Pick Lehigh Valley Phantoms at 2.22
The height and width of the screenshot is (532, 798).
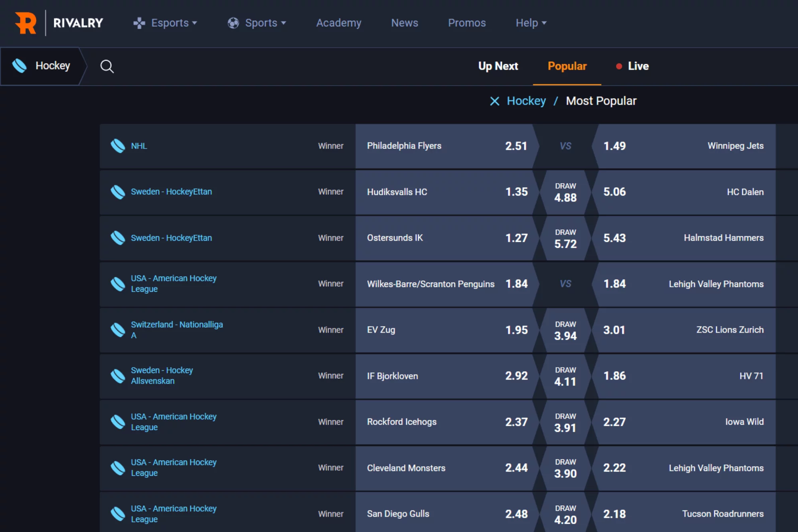point(684,468)
